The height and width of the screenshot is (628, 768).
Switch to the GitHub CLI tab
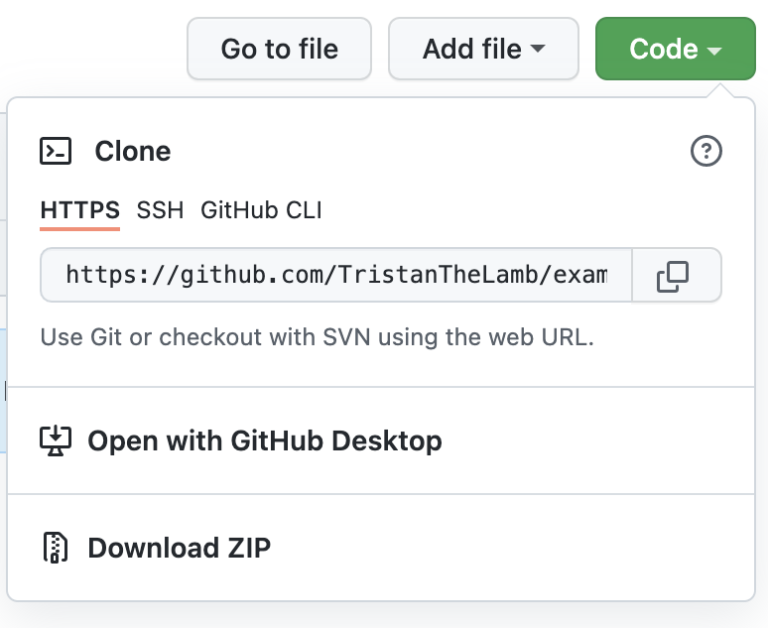(x=261, y=211)
